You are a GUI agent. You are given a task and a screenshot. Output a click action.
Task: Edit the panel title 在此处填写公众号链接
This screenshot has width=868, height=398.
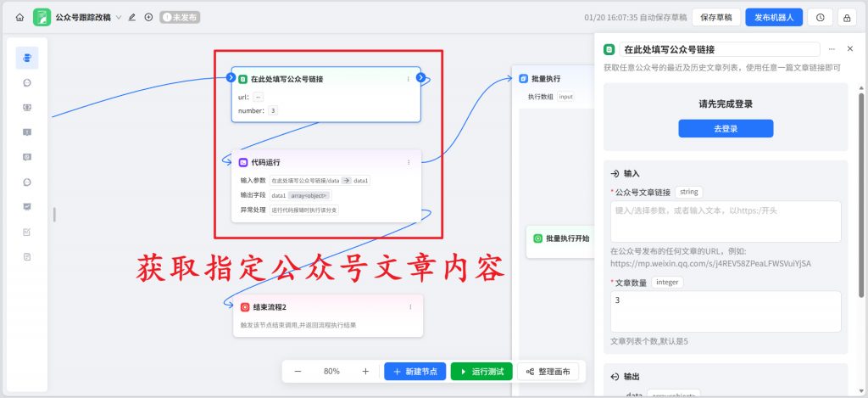pos(720,49)
